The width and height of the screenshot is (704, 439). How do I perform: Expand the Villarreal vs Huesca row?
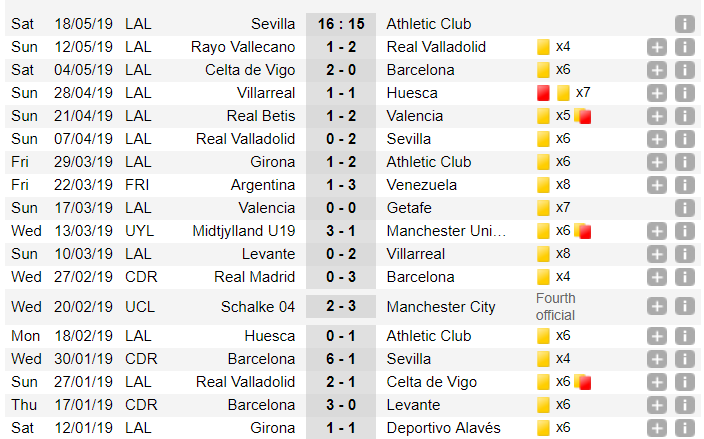pyautogui.click(x=656, y=93)
